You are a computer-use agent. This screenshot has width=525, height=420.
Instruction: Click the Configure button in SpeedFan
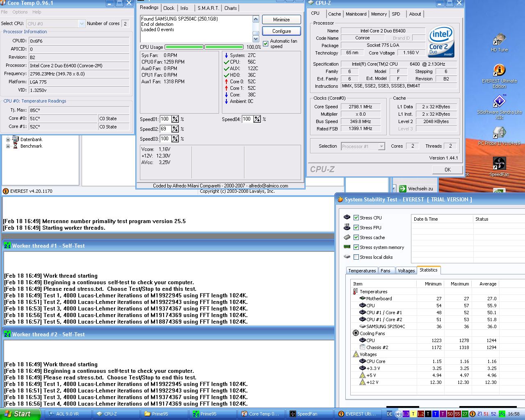tap(281, 31)
